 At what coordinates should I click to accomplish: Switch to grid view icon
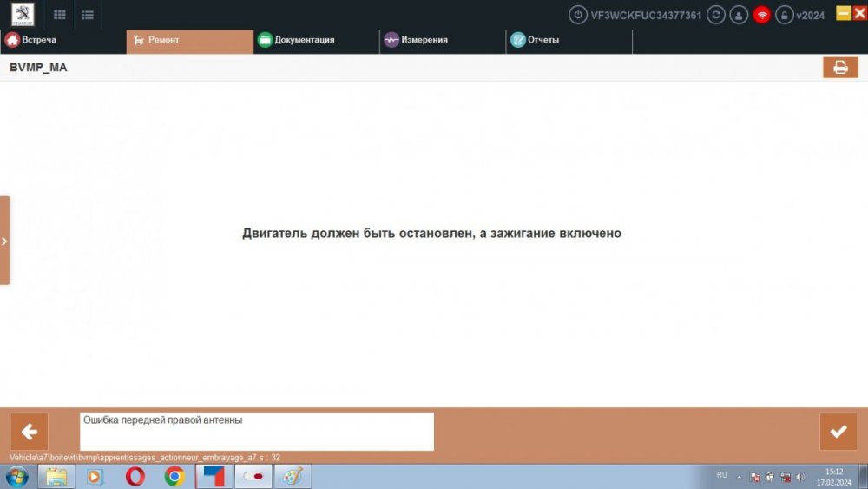60,15
